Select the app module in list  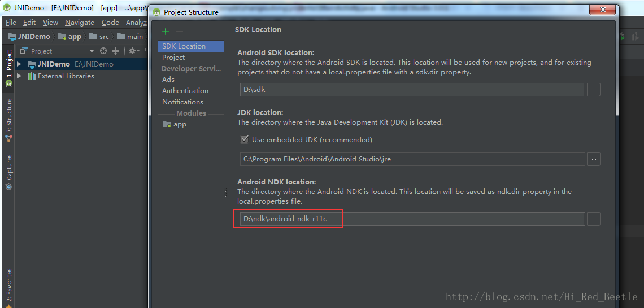[179, 124]
